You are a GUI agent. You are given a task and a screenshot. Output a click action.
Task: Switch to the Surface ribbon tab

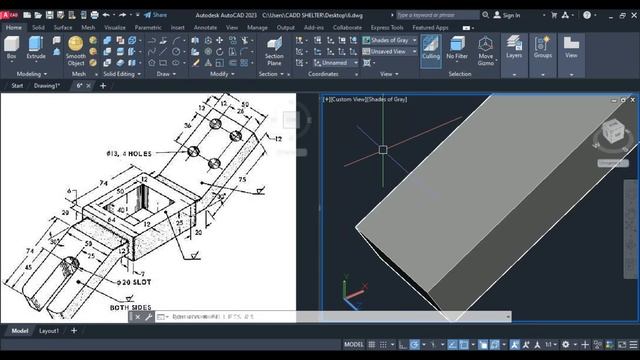[63, 28]
